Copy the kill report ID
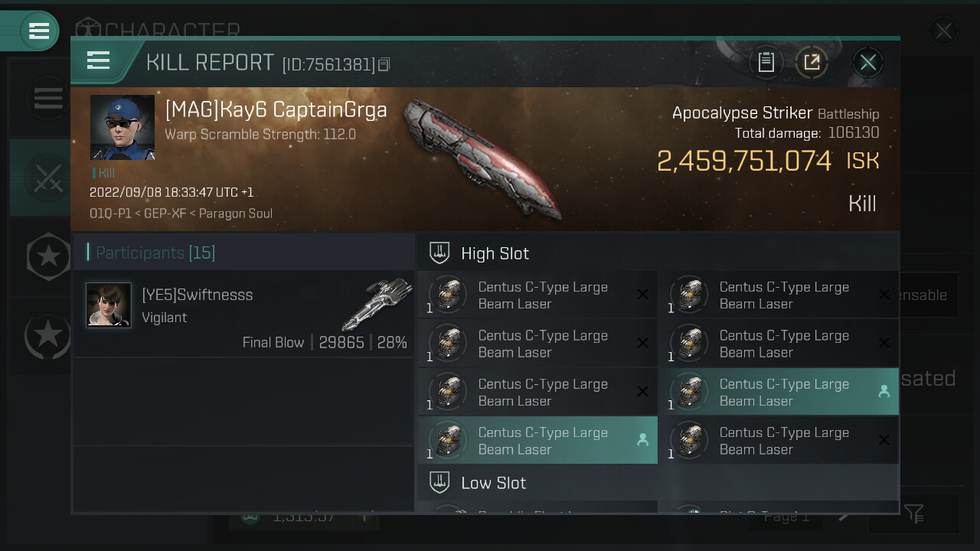The width and height of the screenshot is (980, 551). (384, 64)
